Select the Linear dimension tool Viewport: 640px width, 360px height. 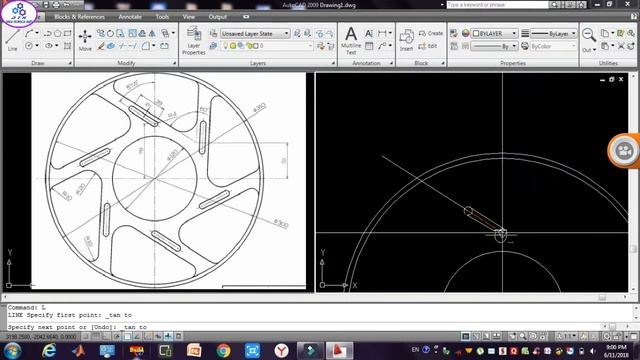[382, 33]
